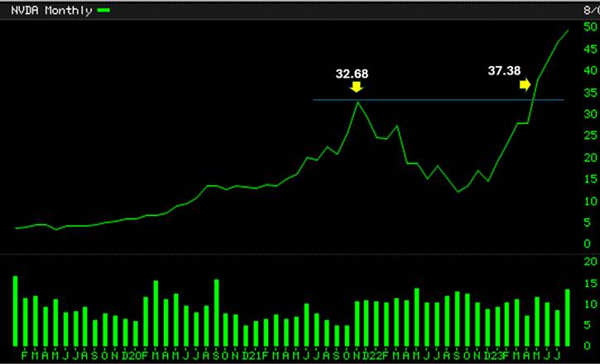Select the D22 date label on time axis
This screenshot has height=364, width=600.
(x=372, y=356)
